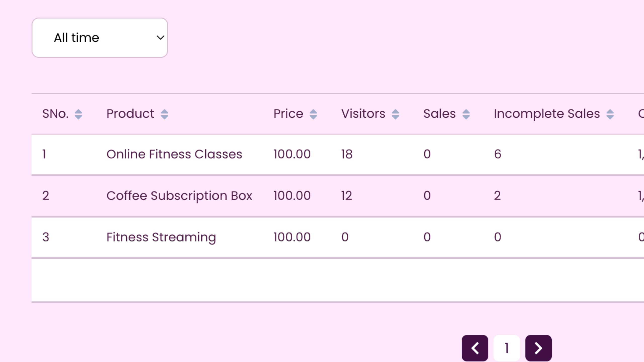Click the Coffee Subscription Box product name
Image resolution: width=644 pixels, height=362 pixels.
click(179, 196)
